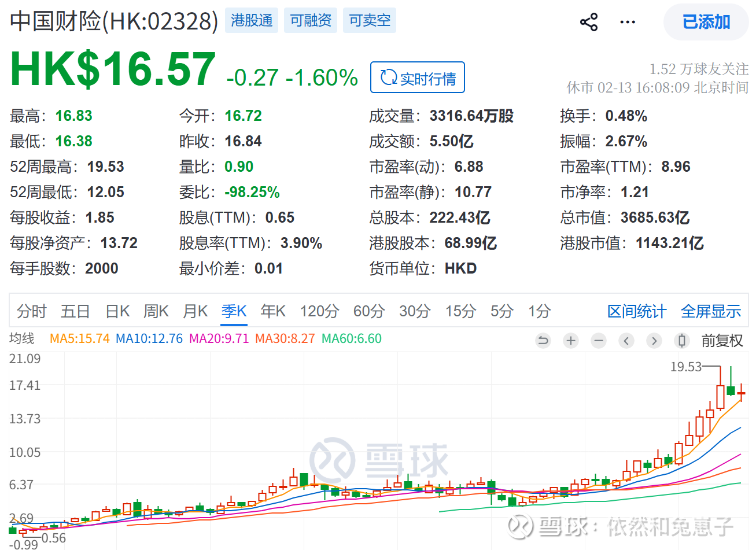Screen dimensions: 756x550
Task: Switch to the 1分 chart tab
Action: click(x=539, y=311)
